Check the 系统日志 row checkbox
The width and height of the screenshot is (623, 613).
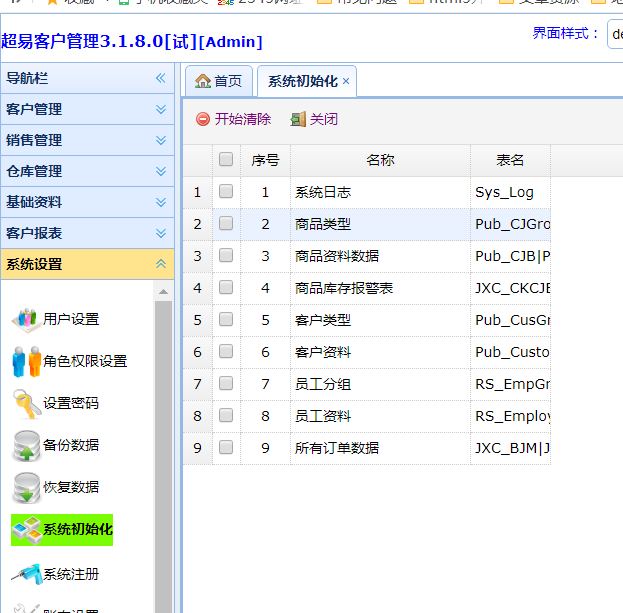226,191
